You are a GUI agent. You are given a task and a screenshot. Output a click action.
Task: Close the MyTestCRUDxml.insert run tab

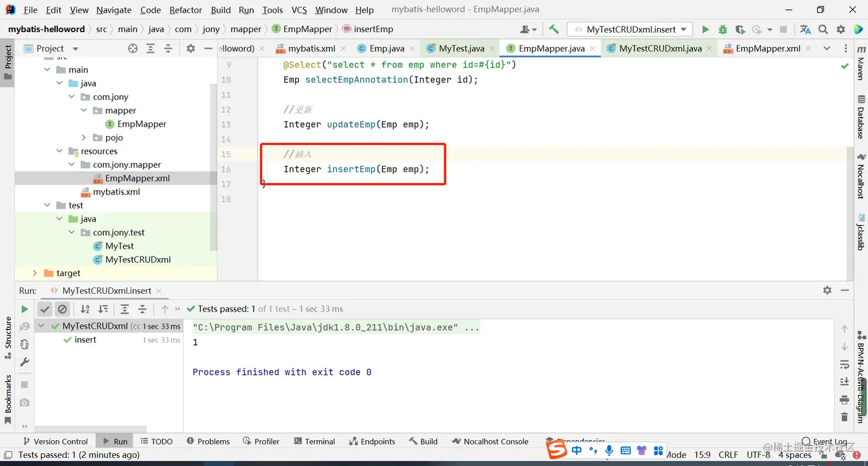click(x=158, y=291)
